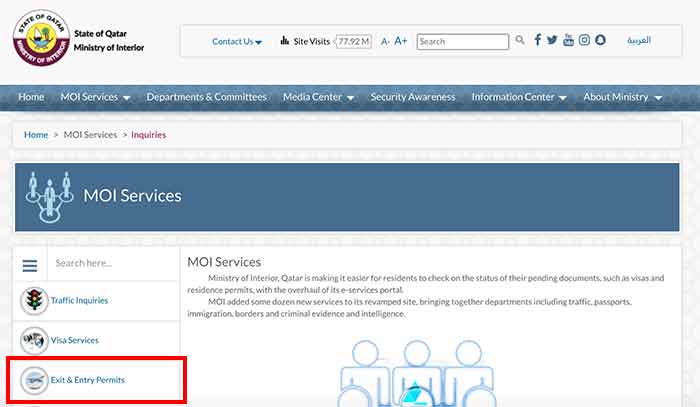
Task: Click the people illustration in content area
Action: (417, 374)
